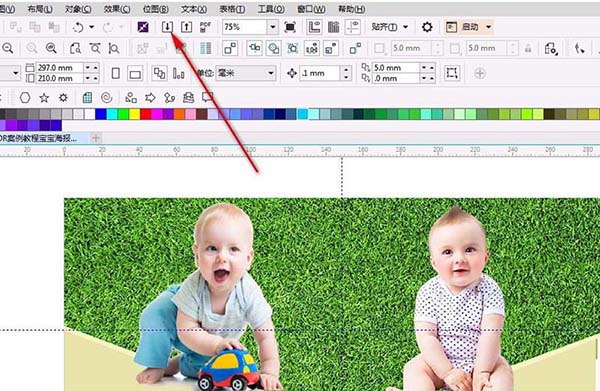Screen dimensions: 600x391
Task: Toggle show guidelines icon
Action: 352,27
